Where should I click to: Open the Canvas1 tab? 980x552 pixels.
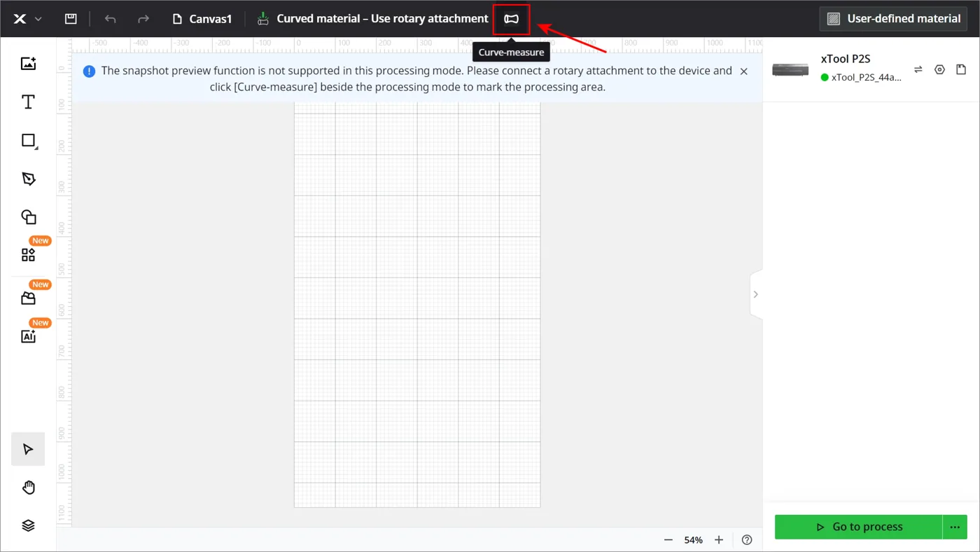pyautogui.click(x=202, y=19)
